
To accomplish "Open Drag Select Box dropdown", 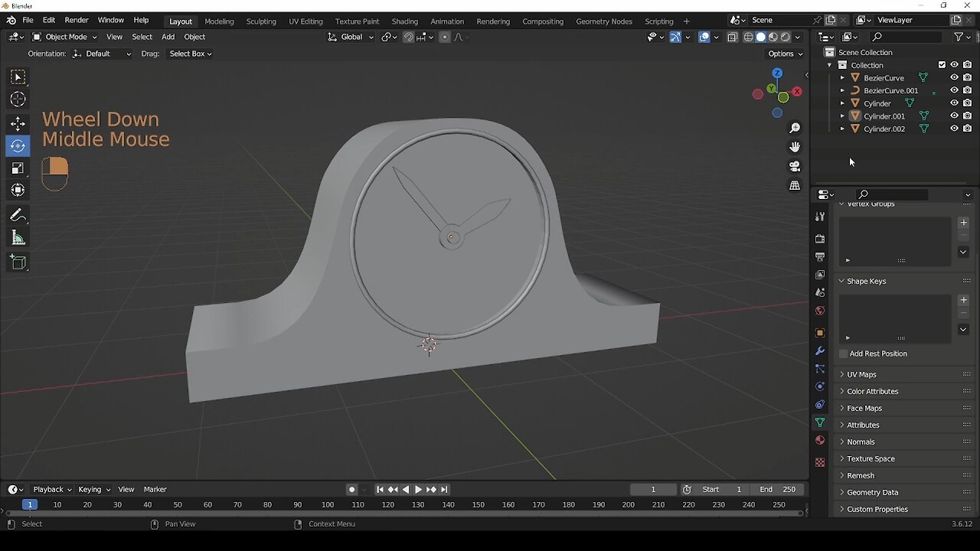I will [x=190, y=54].
